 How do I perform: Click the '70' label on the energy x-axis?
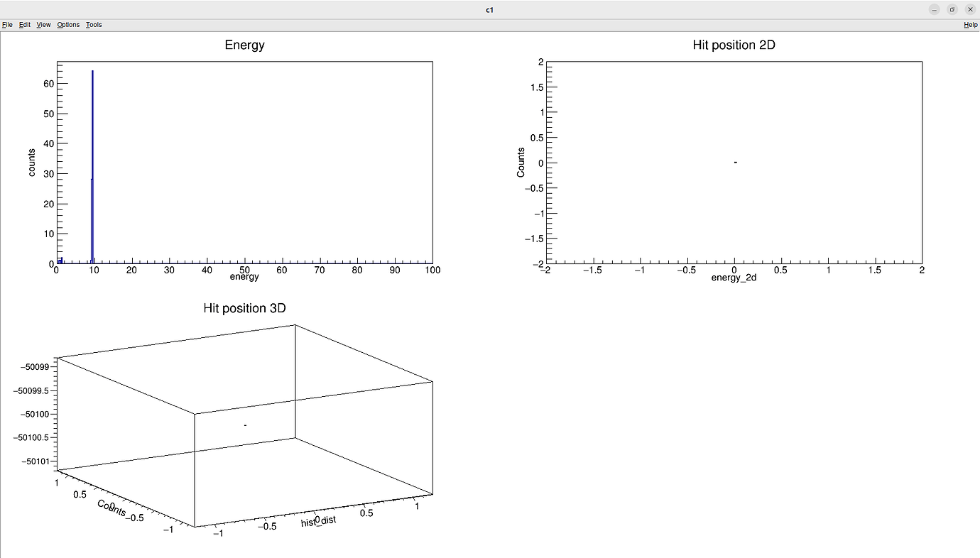(x=320, y=270)
